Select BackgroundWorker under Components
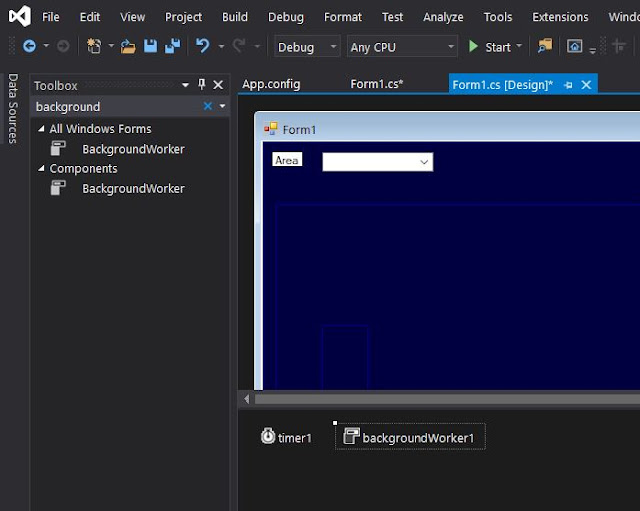Viewport: 640px width, 511px height. [x=133, y=189]
